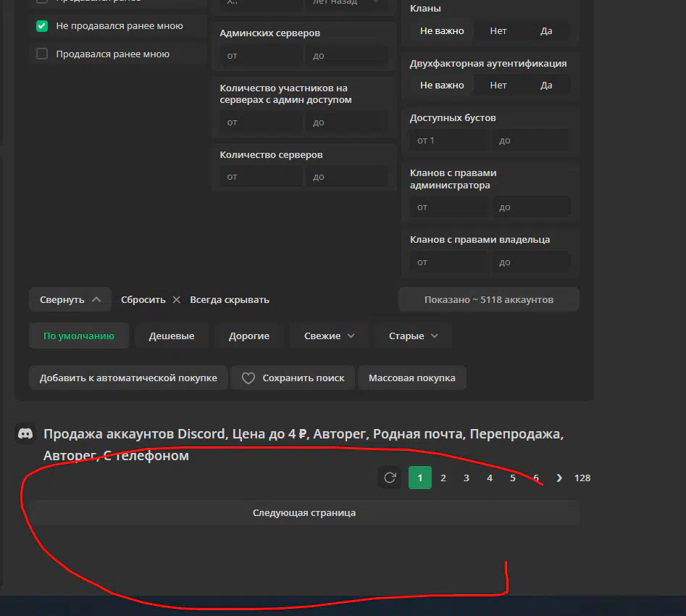Click the Discord logo icon next to heading
This screenshot has height=616, width=686.
click(25, 434)
